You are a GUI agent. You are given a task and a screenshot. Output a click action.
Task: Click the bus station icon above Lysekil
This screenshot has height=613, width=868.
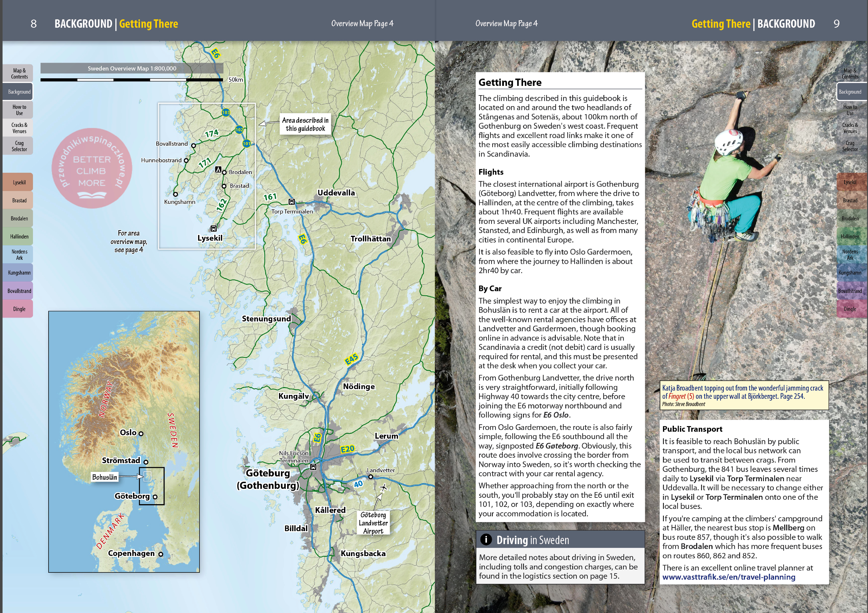214,228
